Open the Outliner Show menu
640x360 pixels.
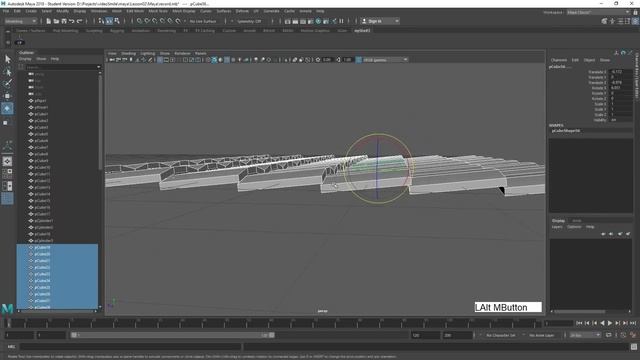coord(41,59)
